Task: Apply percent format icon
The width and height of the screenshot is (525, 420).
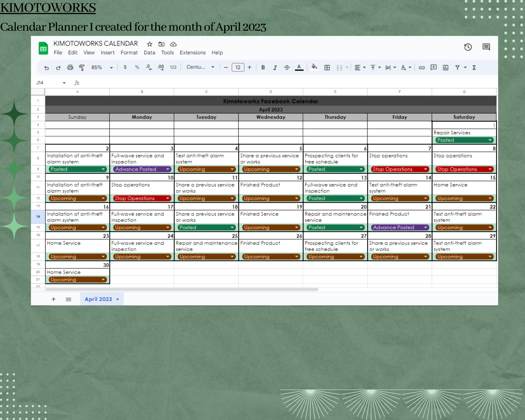Action: point(137,67)
